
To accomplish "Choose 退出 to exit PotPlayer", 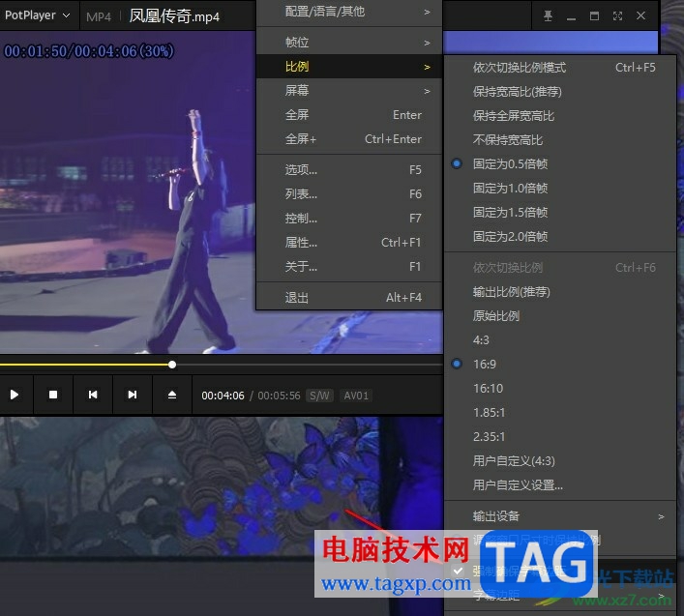I will tap(349, 298).
